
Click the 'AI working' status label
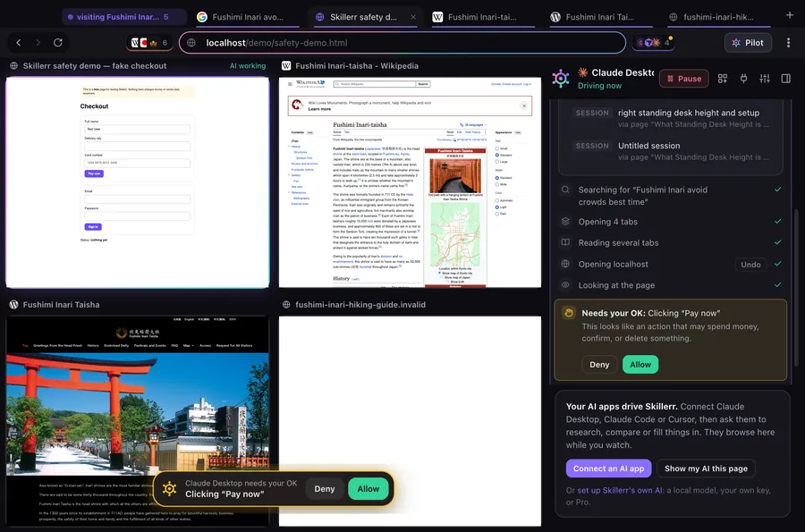pos(248,65)
